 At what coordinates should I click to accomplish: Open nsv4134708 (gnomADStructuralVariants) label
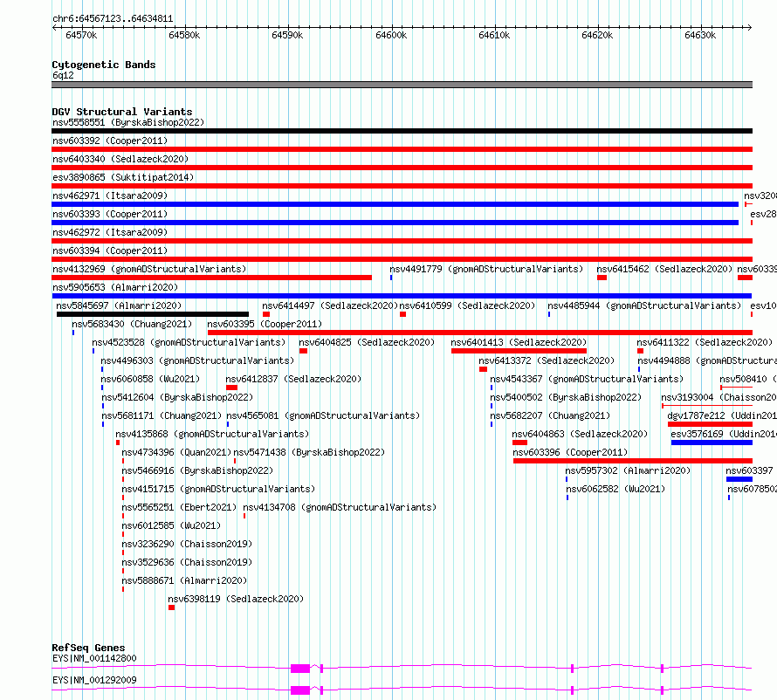tap(340, 507)
